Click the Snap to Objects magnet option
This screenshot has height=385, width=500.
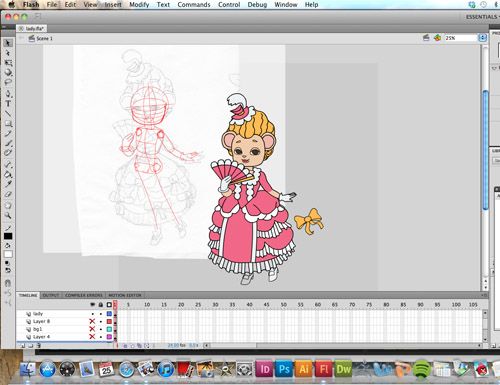point(8,283)
